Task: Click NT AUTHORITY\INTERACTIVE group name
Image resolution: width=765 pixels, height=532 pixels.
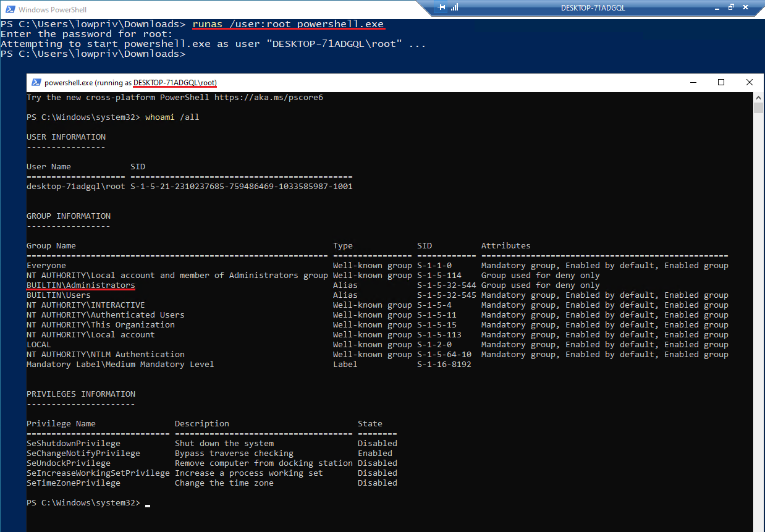Action: point(86,305)
